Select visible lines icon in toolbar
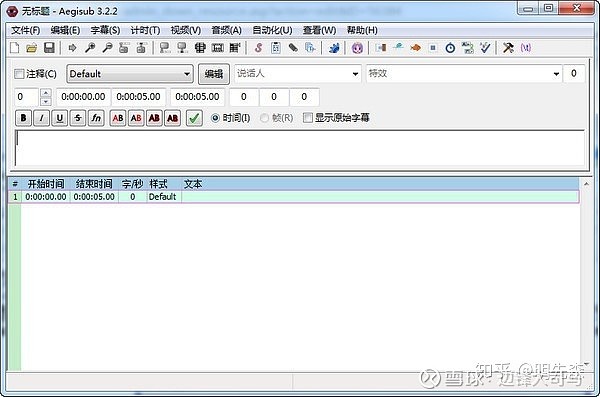 pos(200,48)
